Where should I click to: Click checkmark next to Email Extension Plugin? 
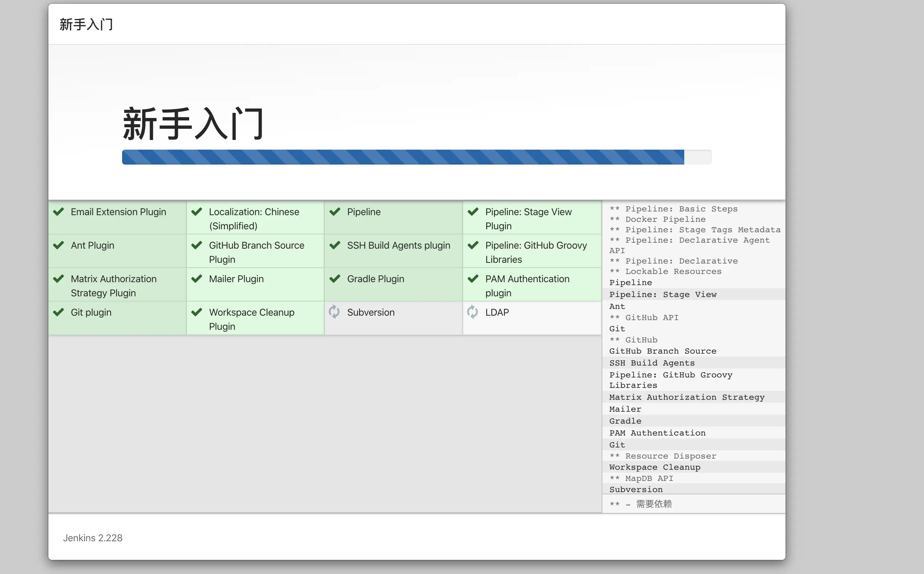click(x=58, y=212)
